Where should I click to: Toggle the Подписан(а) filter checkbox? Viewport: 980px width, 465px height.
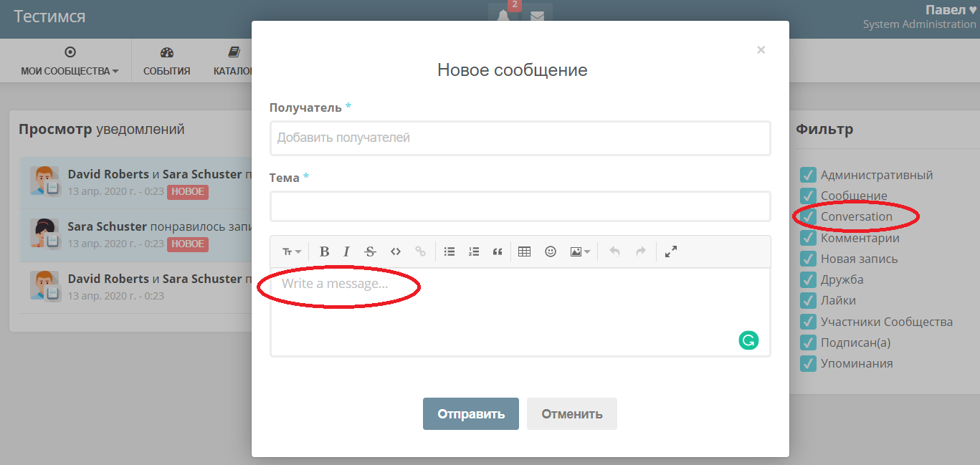click(x=808, y=342)
